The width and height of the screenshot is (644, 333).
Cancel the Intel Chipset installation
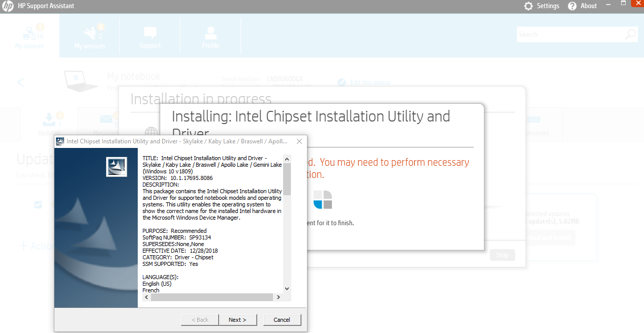click(282, 319)
